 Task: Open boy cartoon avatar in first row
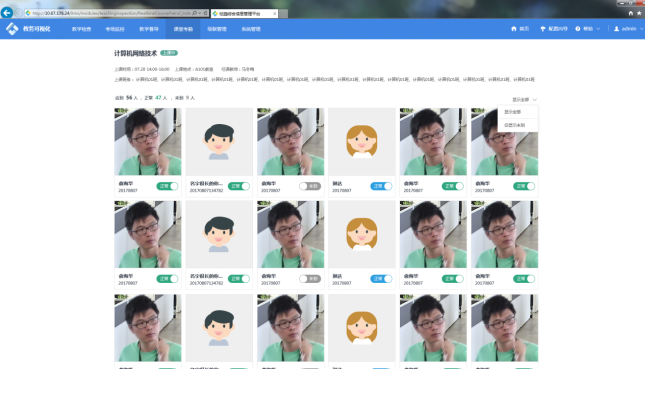[219, 142]
